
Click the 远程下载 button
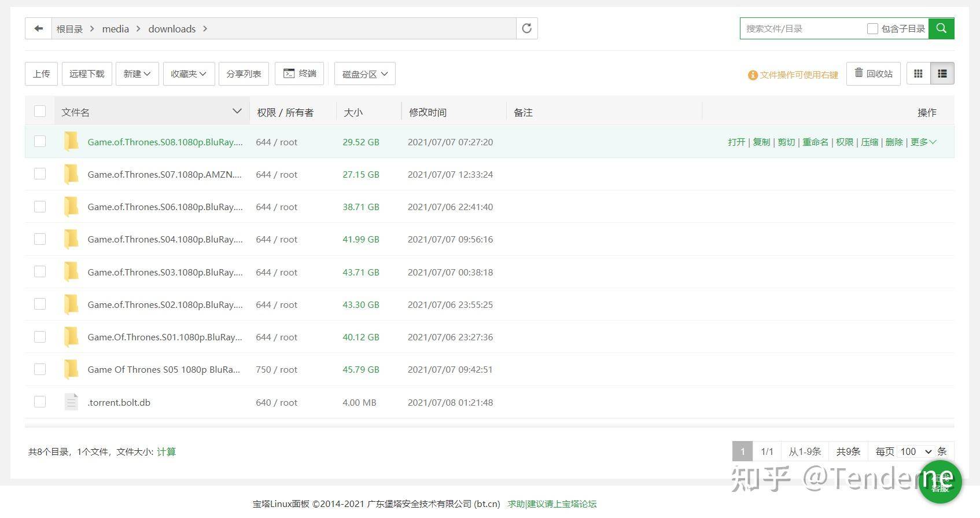(87, 74)
